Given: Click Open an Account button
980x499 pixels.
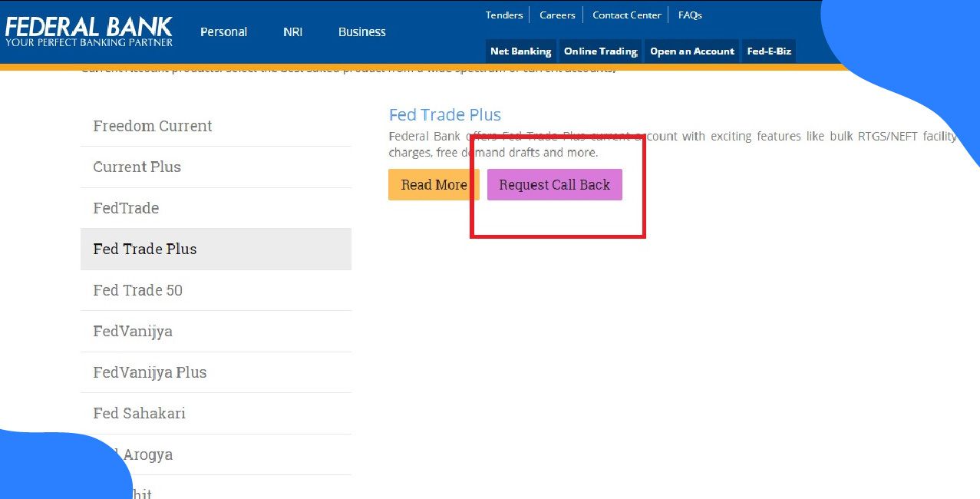Looking at the screenshot, I should click(691, 51).
